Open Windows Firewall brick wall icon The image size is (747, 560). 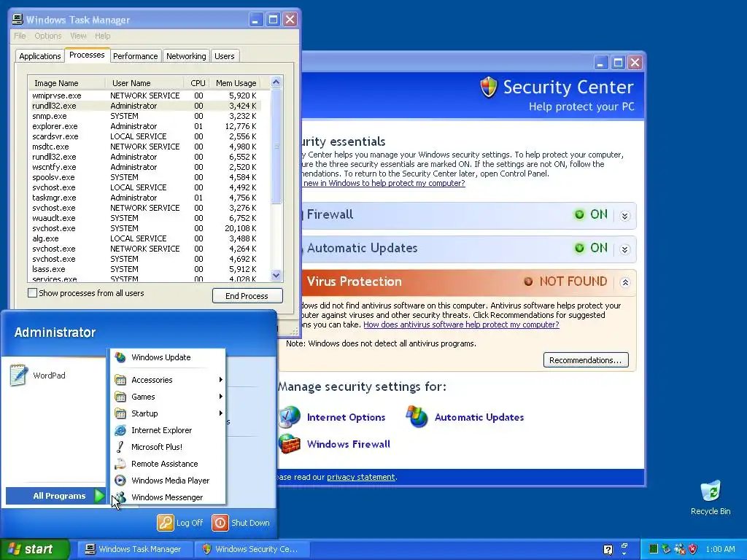pyautogui.click(x=290, y=444)
